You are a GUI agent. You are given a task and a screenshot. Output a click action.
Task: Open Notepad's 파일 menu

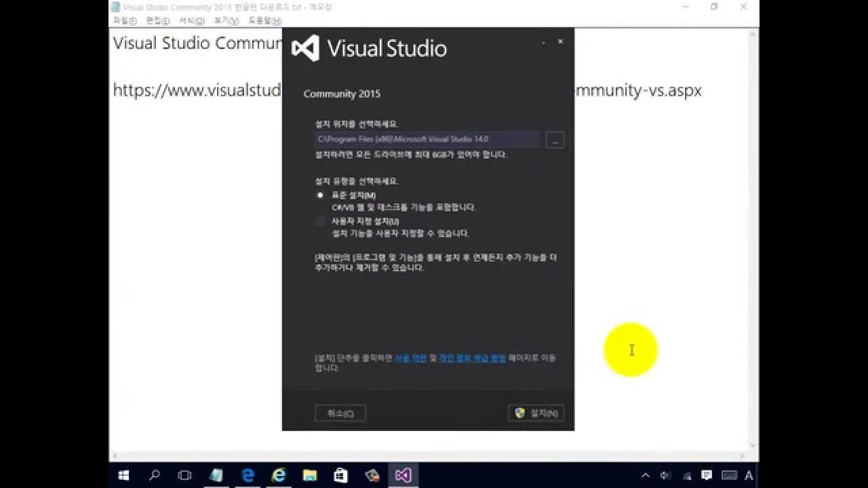pos(125,21)
